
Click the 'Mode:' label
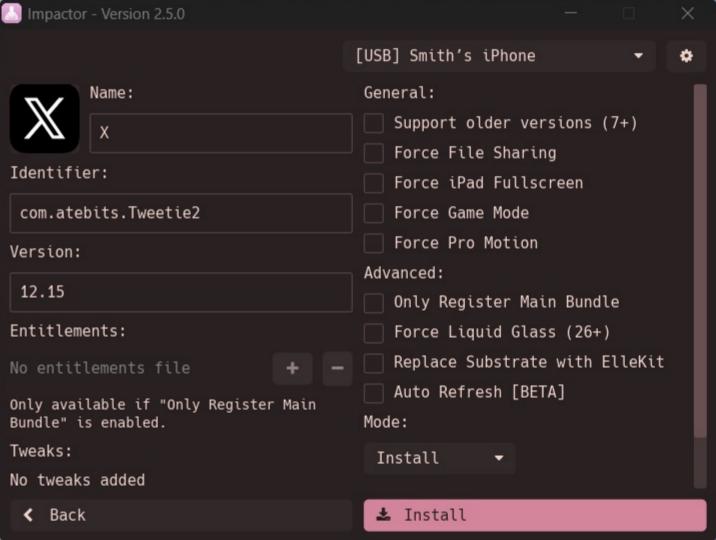(x=385, y=422)
